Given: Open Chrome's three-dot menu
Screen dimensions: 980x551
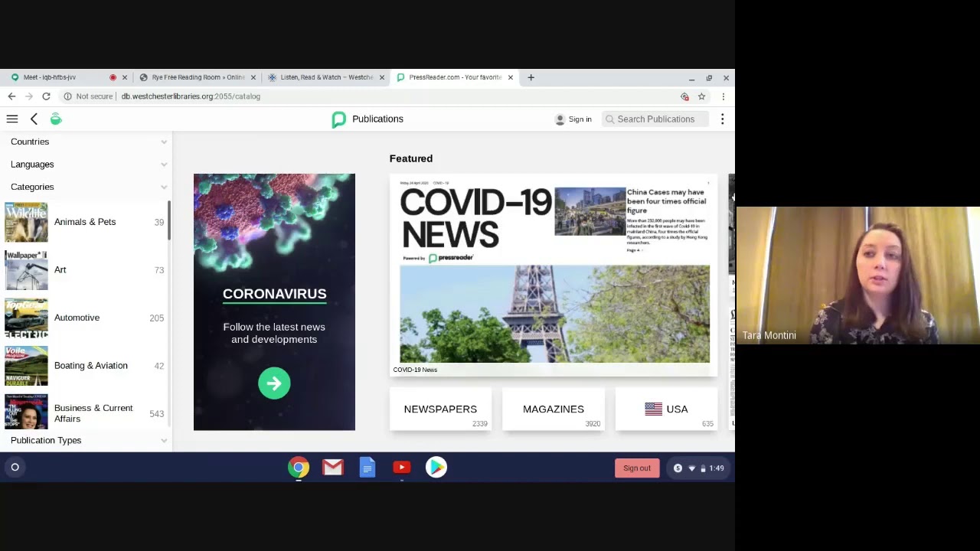Looking at the screenshot, I should tap(723, 96).
